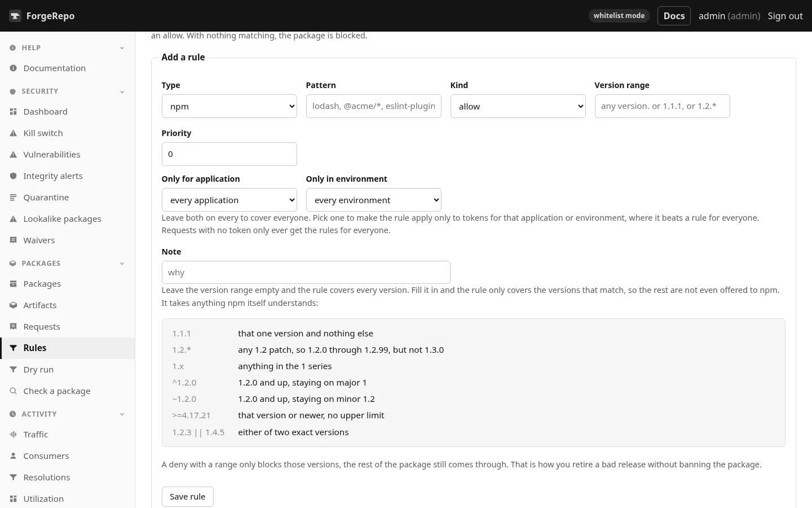Open the Requests page

[x=68, y=327]
